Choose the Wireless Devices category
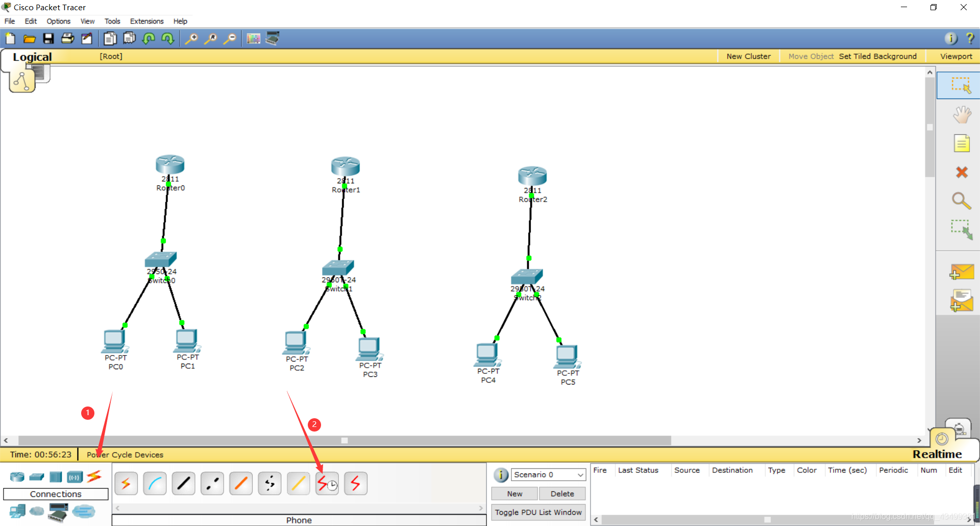980x526 pixels. click(75, 477)
